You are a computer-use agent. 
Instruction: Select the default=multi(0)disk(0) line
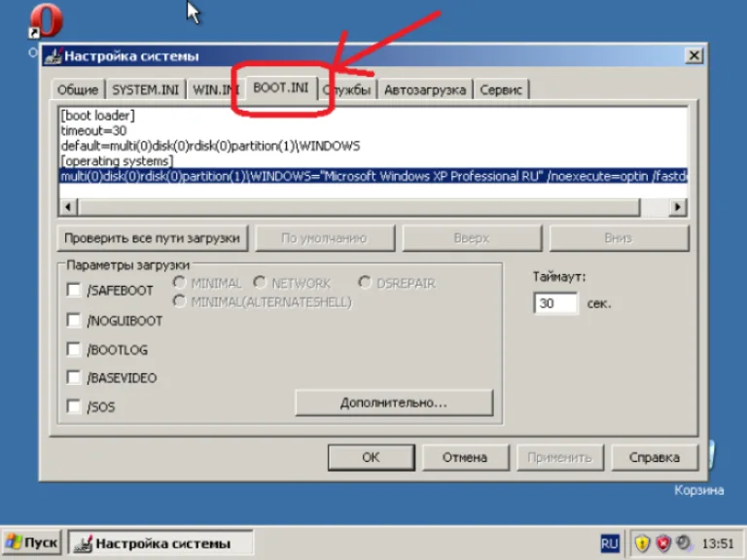coord(210,146)
